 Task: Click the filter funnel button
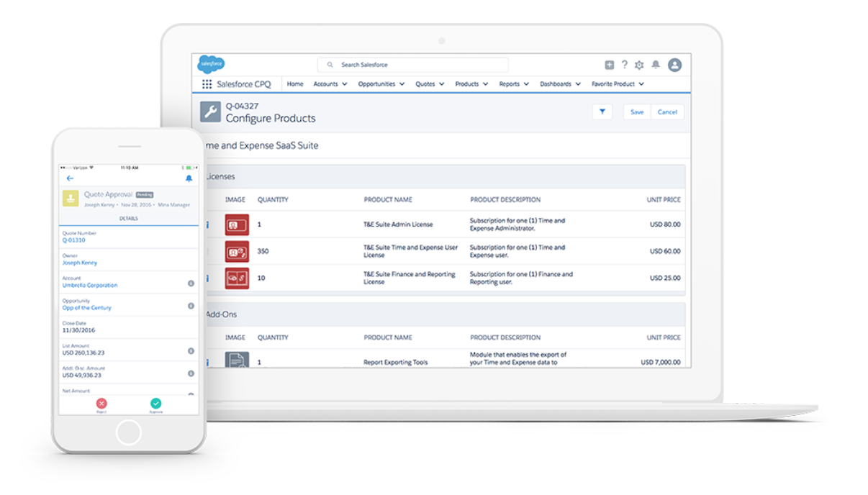click(602, 112)
